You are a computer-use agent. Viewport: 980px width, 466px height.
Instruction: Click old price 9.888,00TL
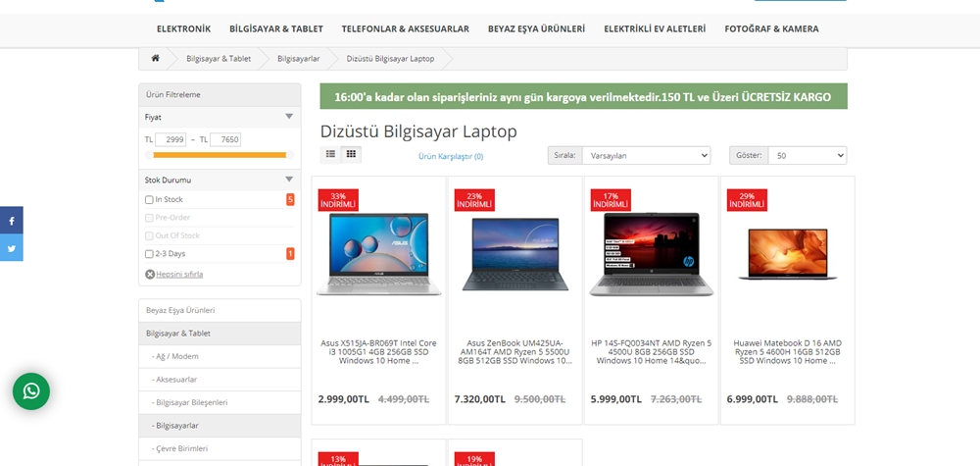[812, 399]
